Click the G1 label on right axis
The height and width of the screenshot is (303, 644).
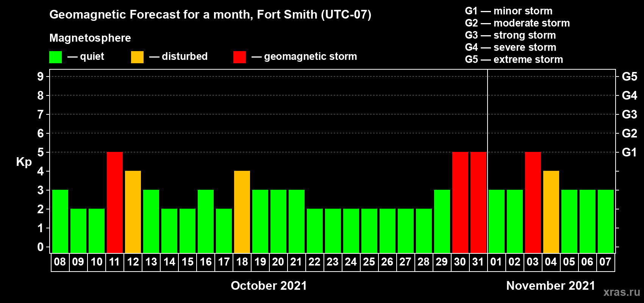629,152
